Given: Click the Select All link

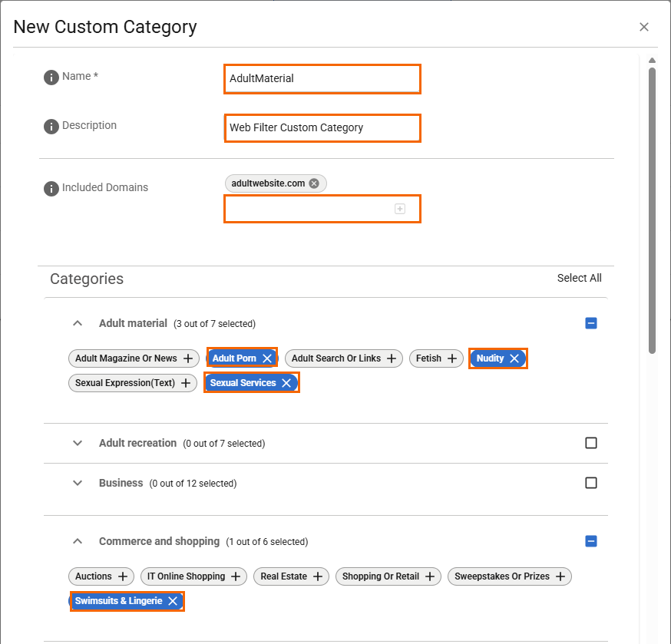Looking at the screenshot, I should 579,278.
